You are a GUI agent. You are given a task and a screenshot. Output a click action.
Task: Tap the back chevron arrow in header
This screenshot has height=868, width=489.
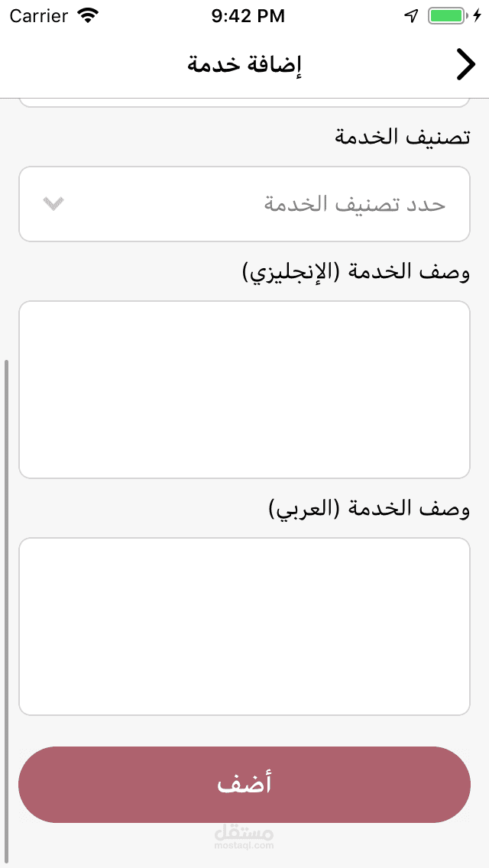(x=465, y=64)
